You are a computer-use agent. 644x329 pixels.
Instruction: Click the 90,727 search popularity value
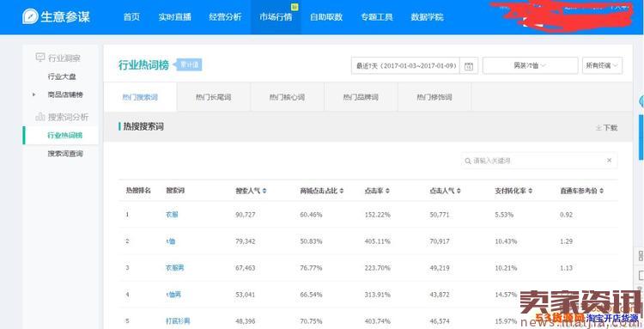[246, 215]
